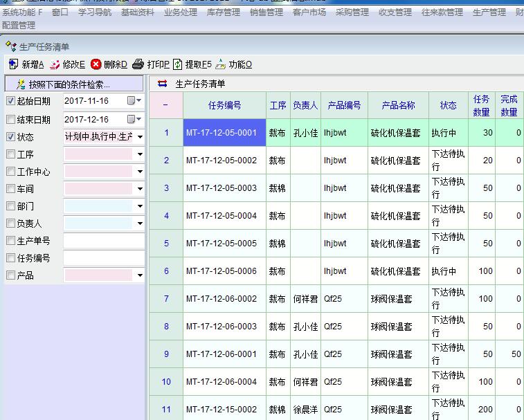Enable the 结束日期 checkbox
The width and height of the screenshot is (524, 420).
point(10,119)
